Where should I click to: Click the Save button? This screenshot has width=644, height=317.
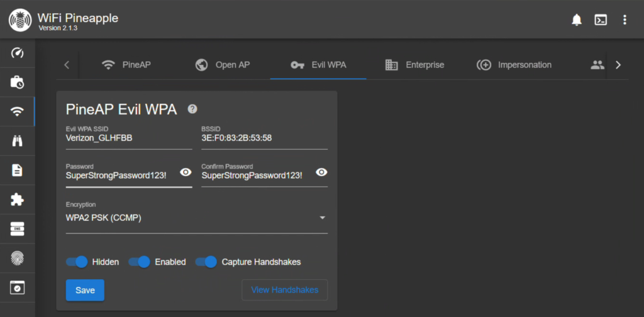pos(85,291)
